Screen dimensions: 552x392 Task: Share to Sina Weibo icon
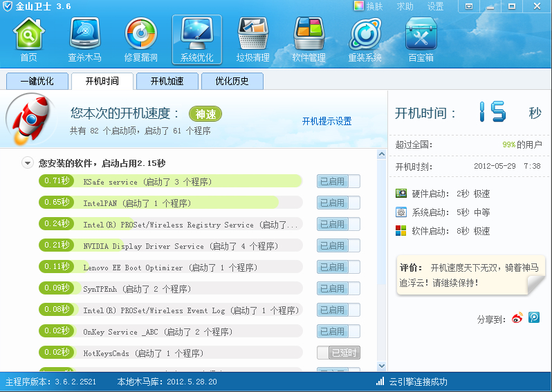(517, 317)
